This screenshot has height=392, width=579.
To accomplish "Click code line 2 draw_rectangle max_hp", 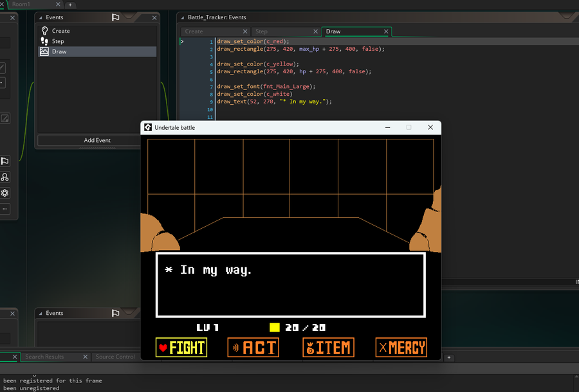I will click(300, 49).
